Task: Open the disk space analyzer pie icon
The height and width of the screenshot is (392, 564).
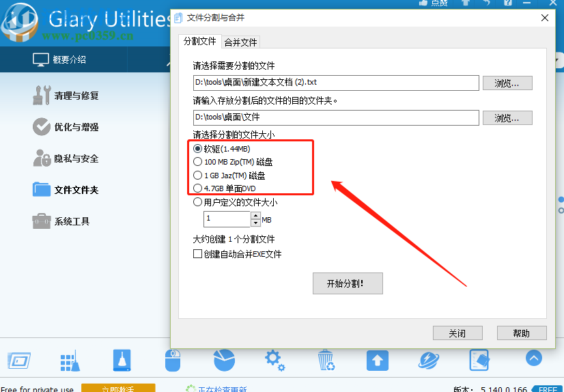Action: [x=224, y=361]
